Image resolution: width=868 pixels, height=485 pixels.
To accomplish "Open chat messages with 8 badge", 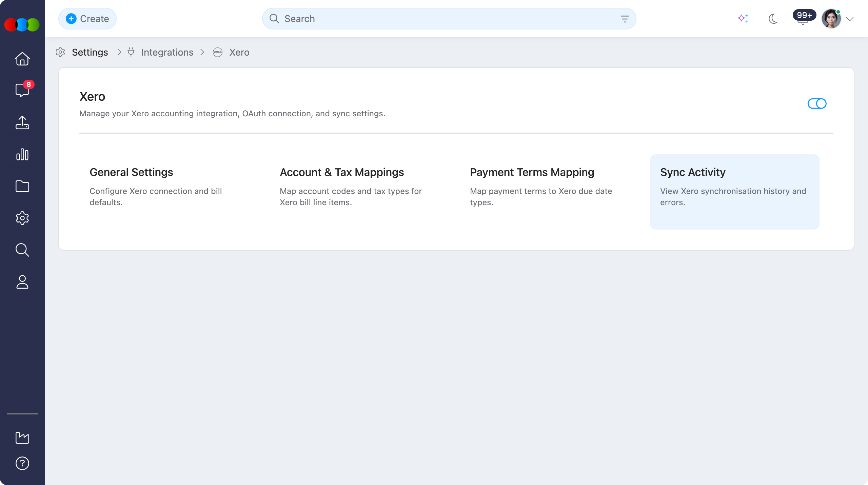I will tap(22, 90).
